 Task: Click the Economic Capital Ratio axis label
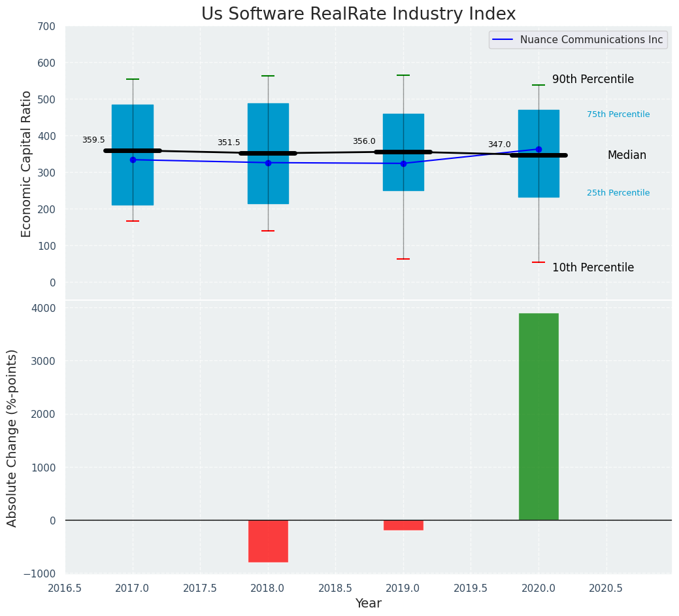(x=27, y=163)
